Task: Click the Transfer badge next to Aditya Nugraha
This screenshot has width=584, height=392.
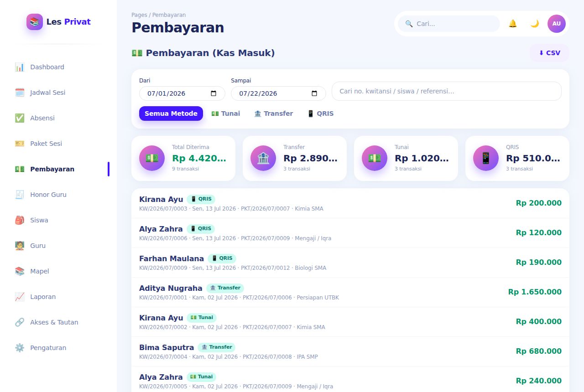Action: [225, 288]
